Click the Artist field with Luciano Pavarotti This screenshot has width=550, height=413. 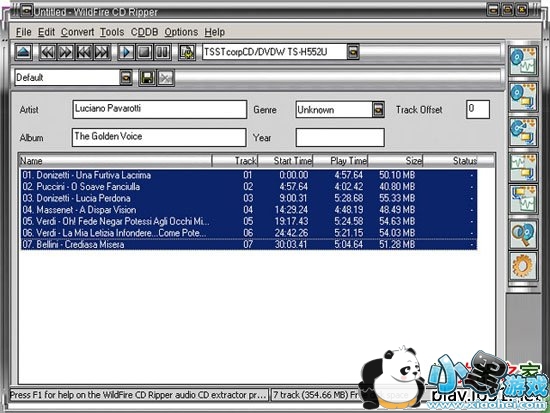[160, 109]
